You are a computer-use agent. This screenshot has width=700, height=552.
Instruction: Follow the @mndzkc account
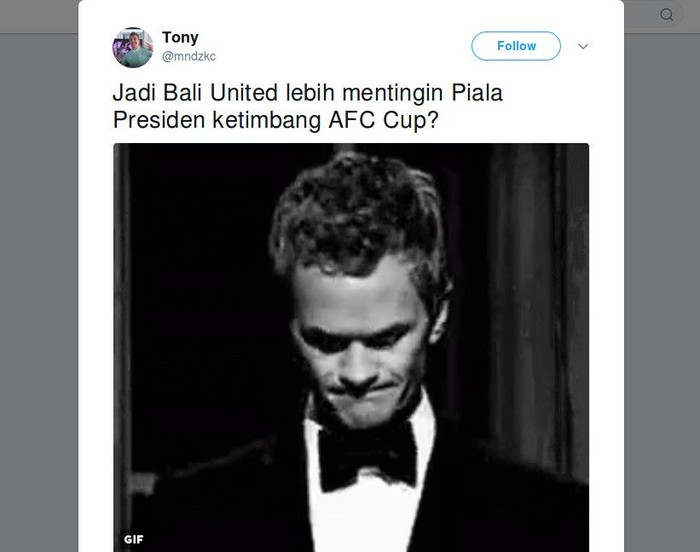click(x=516, y=46)
